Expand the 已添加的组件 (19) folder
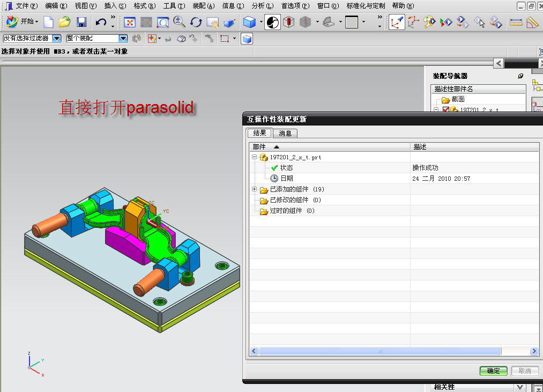Viewport: 543px width, 392px height. (x=254, y=189)
